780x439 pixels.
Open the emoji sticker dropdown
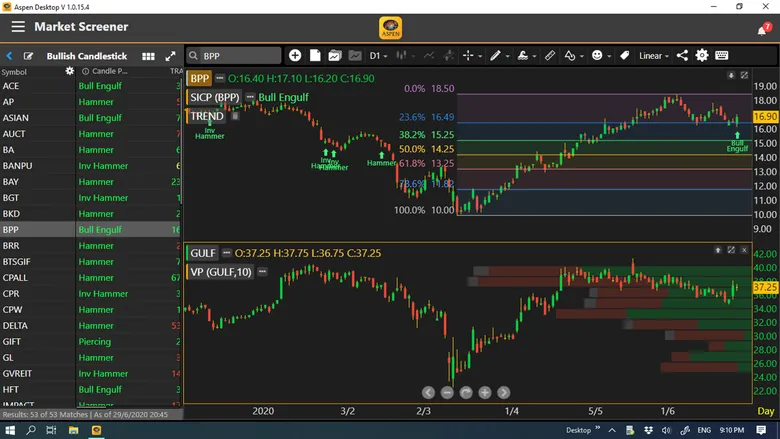(601, 56)
